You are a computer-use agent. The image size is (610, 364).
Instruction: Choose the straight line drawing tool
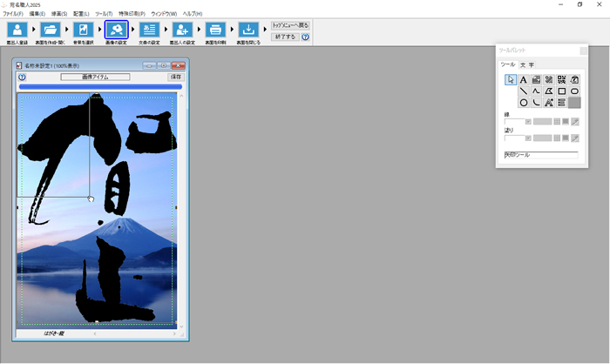(x=523, y=91)
